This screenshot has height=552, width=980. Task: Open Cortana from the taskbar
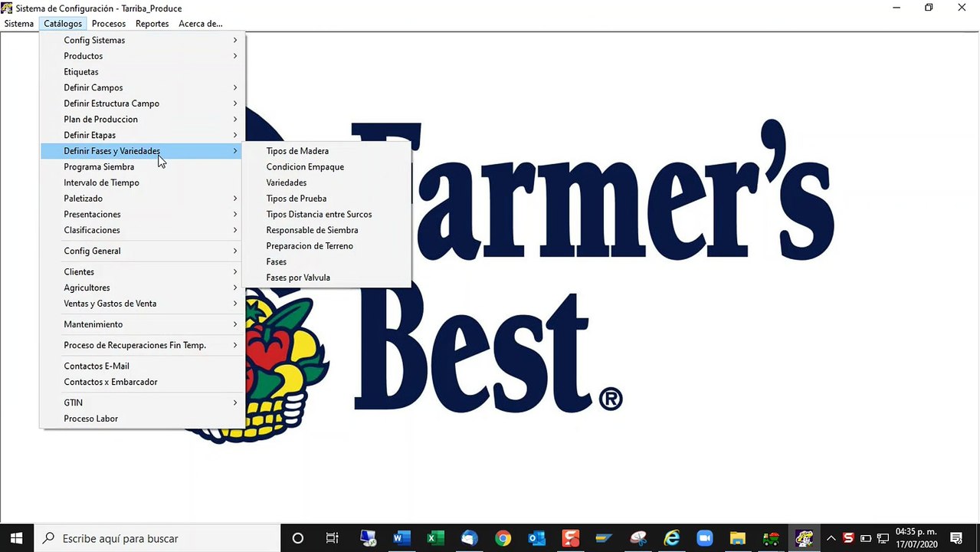[x=298, y=538]
